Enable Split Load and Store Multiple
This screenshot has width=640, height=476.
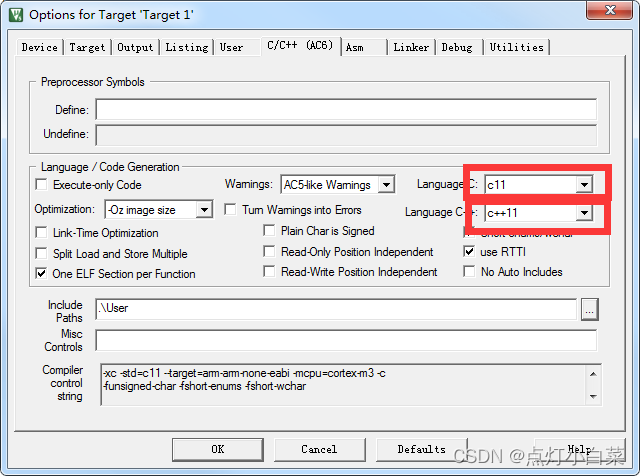pos(42,254)
